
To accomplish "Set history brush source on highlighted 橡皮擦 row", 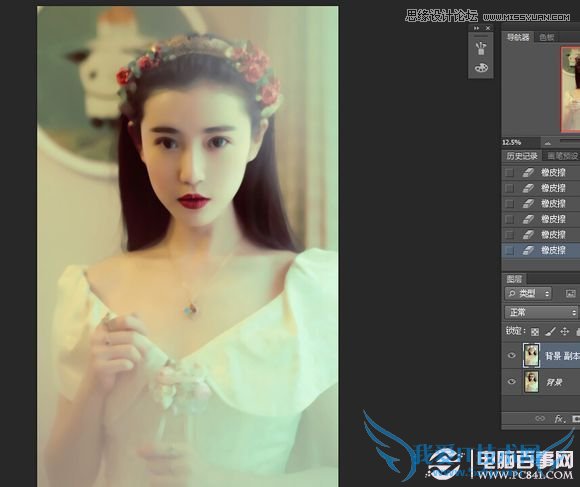I will pos(510,250).
